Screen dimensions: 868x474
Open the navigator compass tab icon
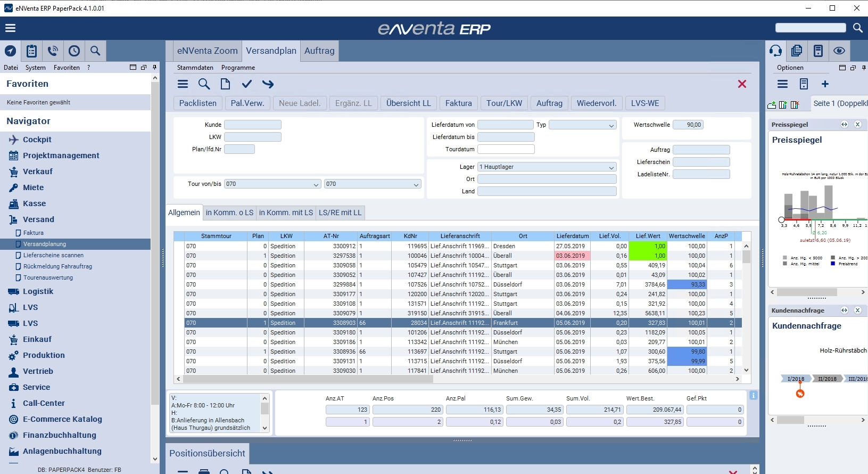pos(10,51)
